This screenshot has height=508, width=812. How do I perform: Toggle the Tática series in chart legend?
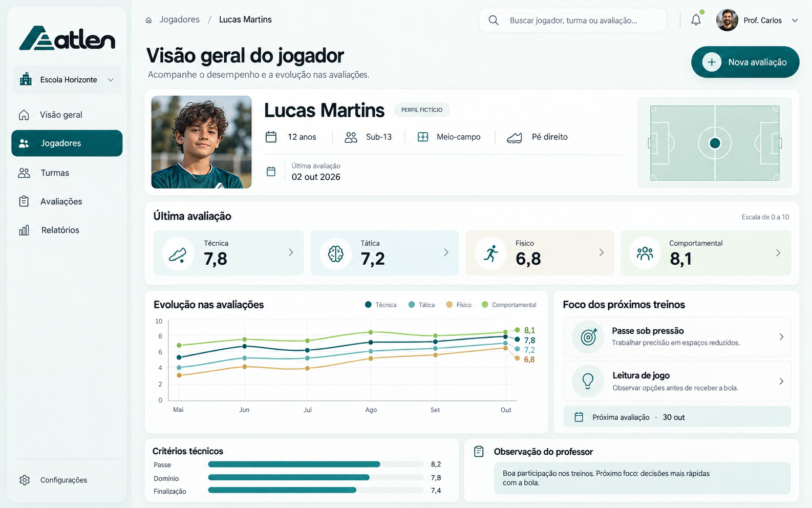pos(421,305)
